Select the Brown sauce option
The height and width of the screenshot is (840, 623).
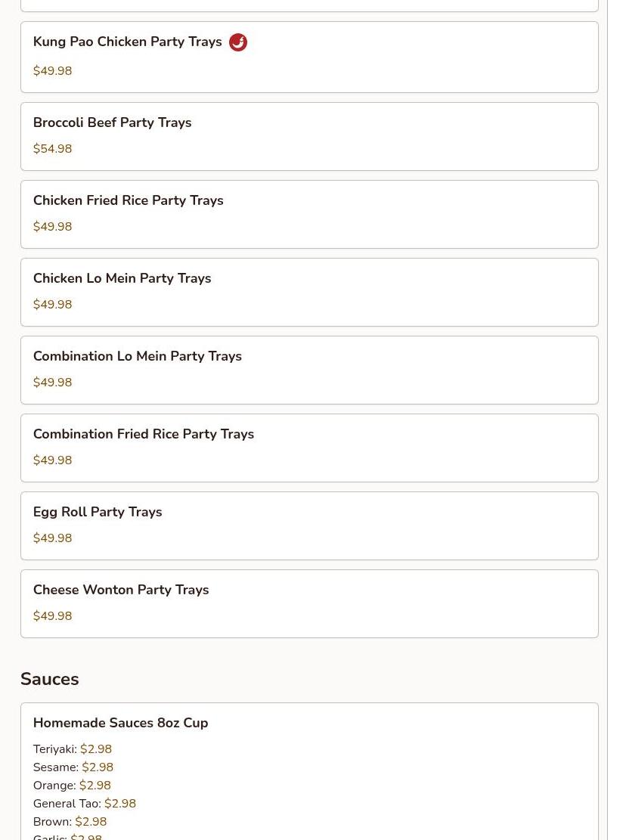click(70, 822)
